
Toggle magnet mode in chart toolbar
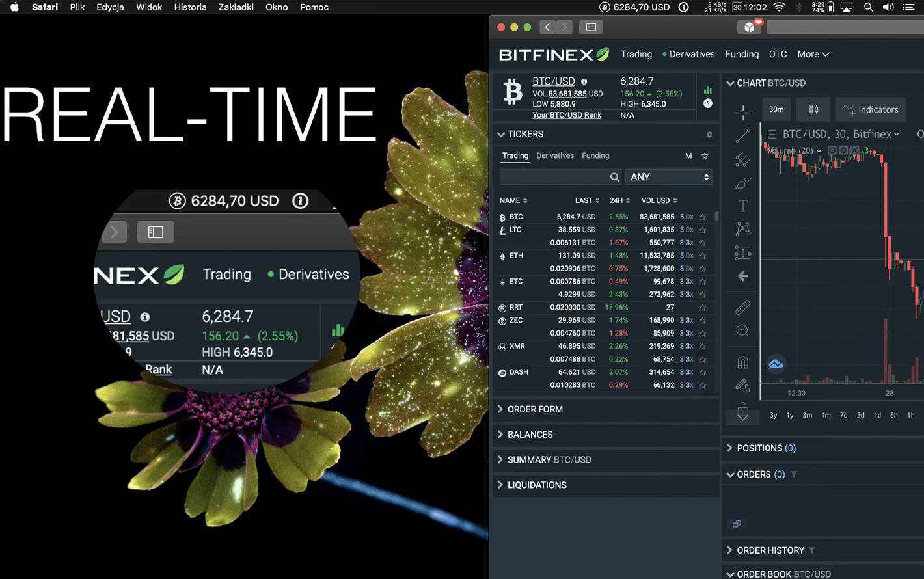[742, 362]
